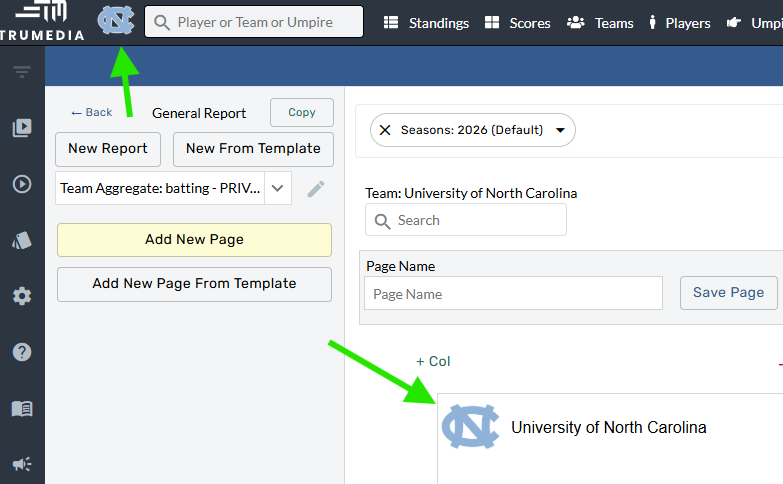Click the UNC logo in the top bar
Viewport: 783px width, 484px height.
[x=116, y=21]
